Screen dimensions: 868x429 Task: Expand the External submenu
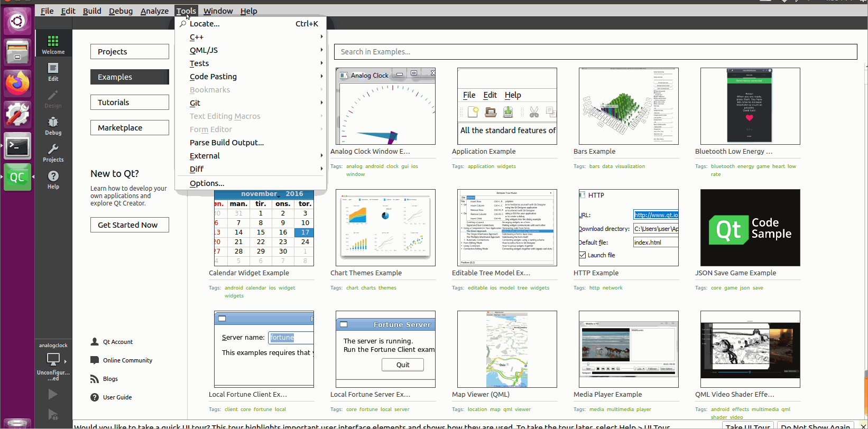pos(251,156)
